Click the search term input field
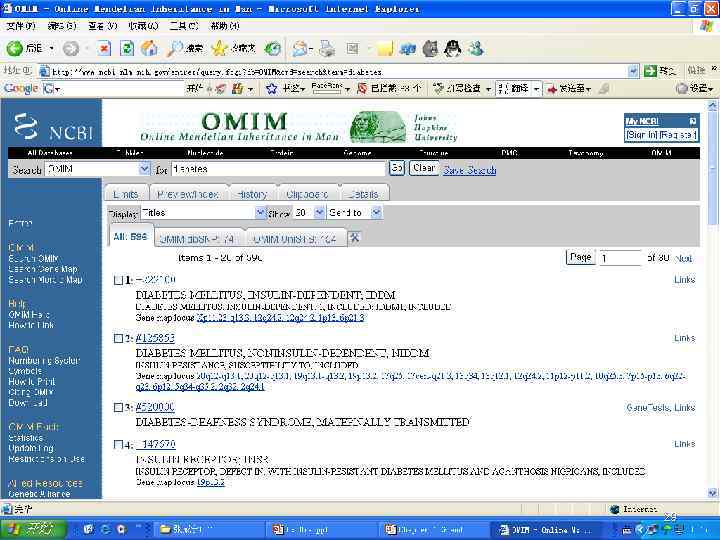 (278, 169)
